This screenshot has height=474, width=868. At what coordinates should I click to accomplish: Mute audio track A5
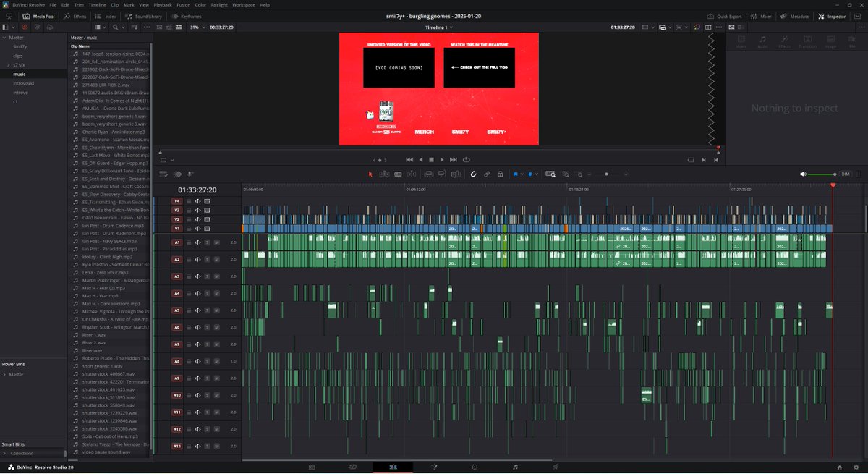coord(216,310)
